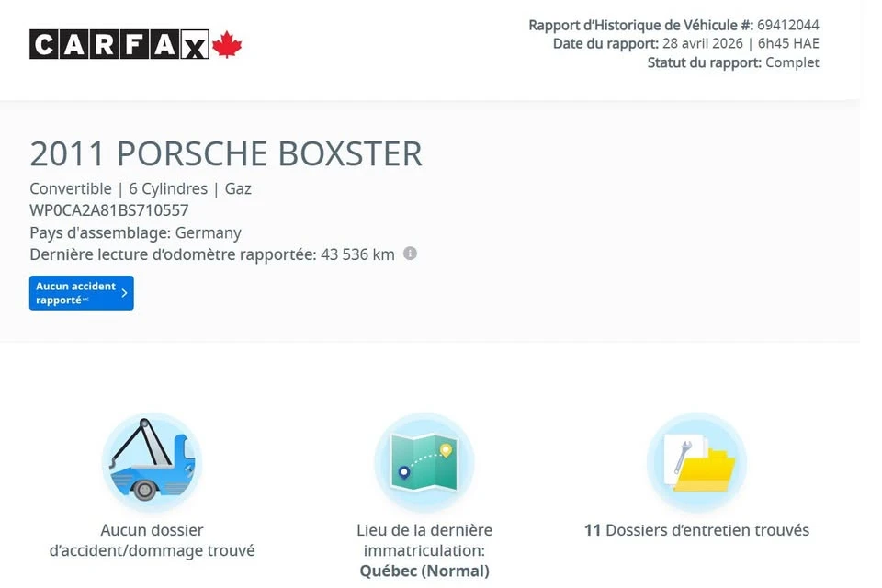Open the Aucun accident rapporté button
The width and height of the screenshot is (882, 588).
tap(82, 292)
